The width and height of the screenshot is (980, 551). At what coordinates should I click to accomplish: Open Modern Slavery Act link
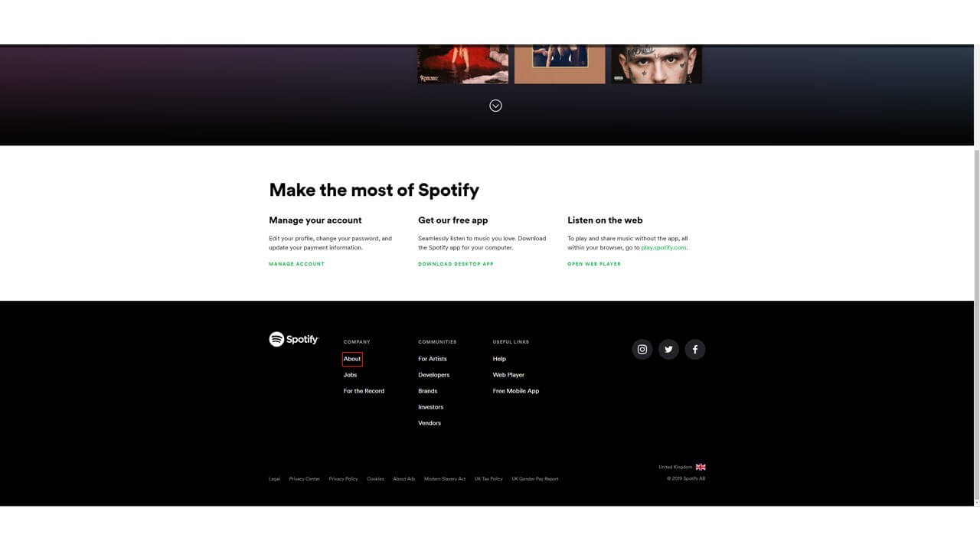pyautogui.click(x=445, y=479)
